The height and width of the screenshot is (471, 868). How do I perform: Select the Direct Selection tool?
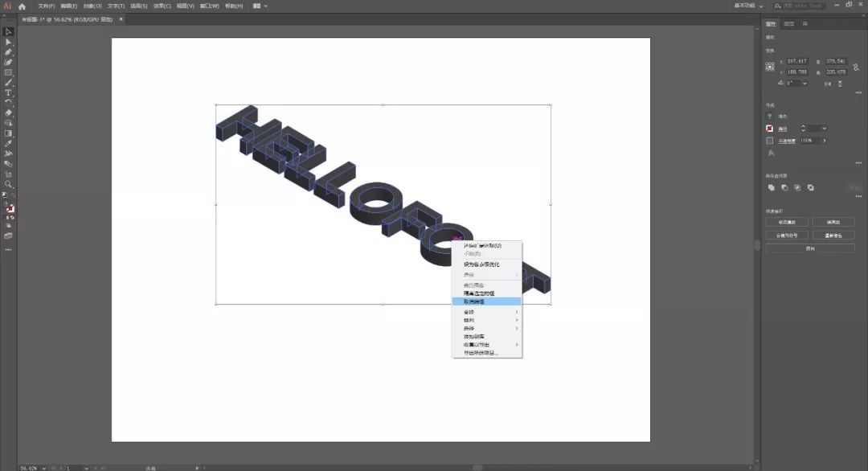click(x=9, y=42)
